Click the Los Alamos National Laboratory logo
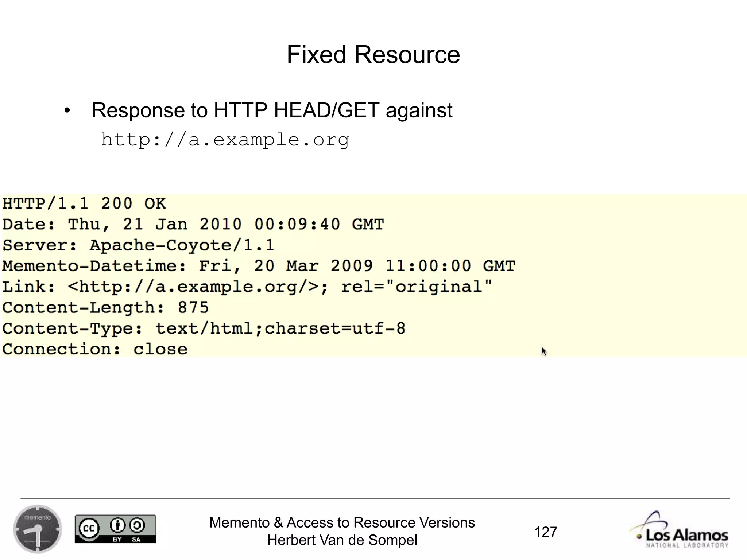Image resolution: width=747 pixels, height=560 pixels. pos(680,529)
